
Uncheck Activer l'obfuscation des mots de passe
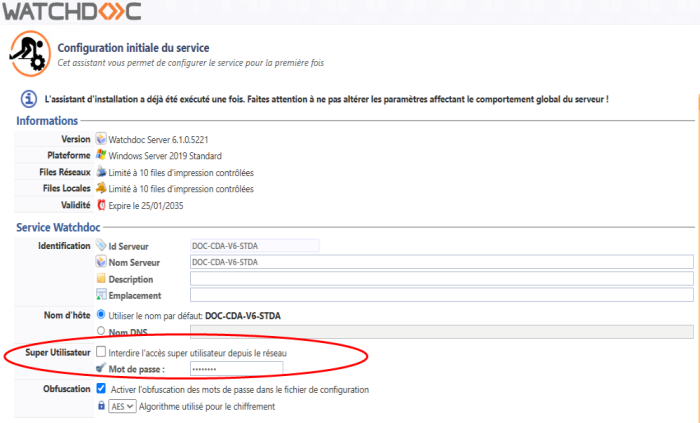(x=102, y=388)
